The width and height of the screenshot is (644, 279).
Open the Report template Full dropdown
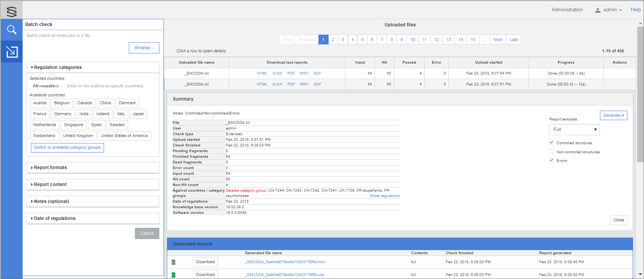click(x=574, y=130)
